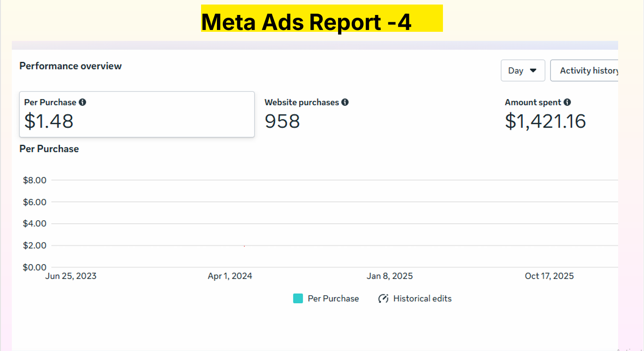Viewport: 644px width, 351px height.
Task: Click the Historical edits legend icon
Action: tap(383, 298)
